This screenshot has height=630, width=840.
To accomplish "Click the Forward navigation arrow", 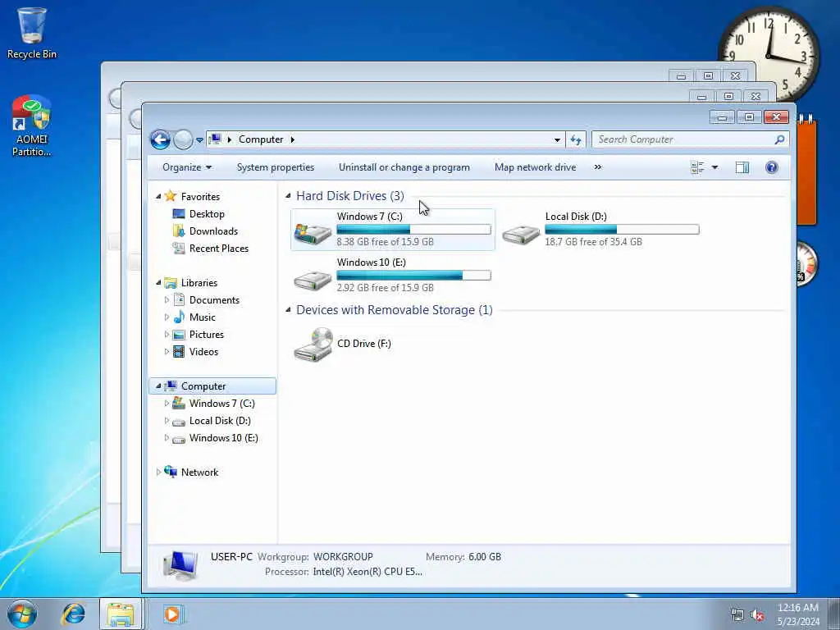I will click(183, 139).
